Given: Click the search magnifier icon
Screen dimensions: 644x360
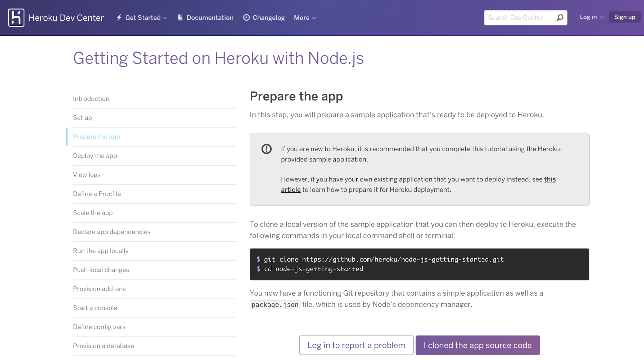Looking at the screenshot, I should tap(560, 17).
